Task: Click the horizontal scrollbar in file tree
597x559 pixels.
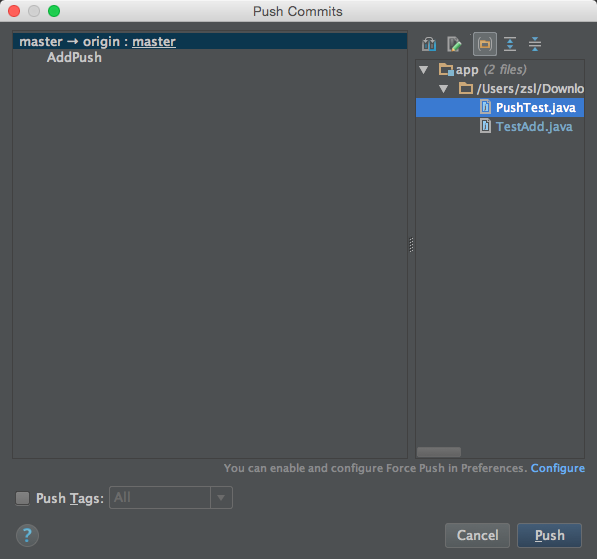Action: point(439,452)
